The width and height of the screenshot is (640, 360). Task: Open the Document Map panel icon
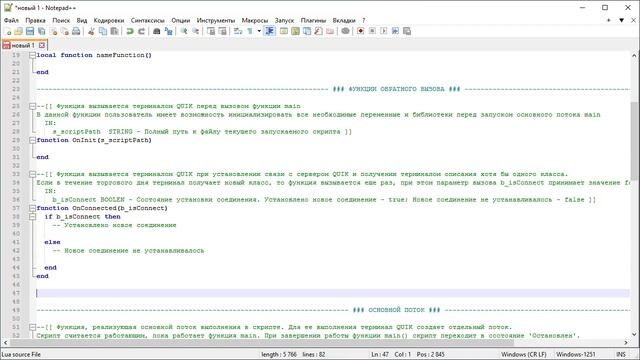[x=295, y=31]
